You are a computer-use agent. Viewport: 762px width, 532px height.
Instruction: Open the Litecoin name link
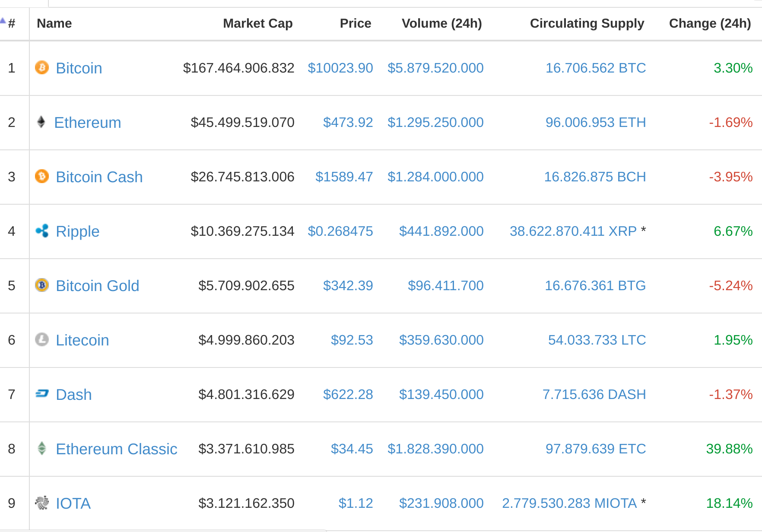[x=83, y=340]
